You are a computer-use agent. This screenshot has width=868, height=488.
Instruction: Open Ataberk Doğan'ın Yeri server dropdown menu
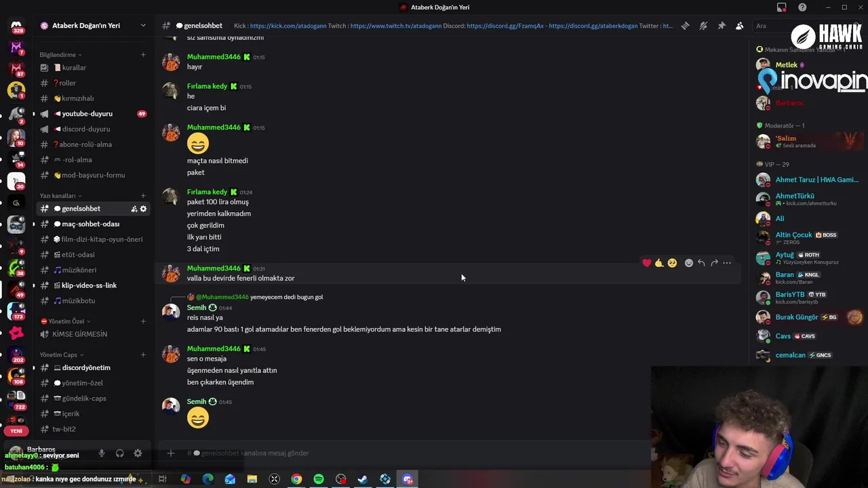click(143, 25)
